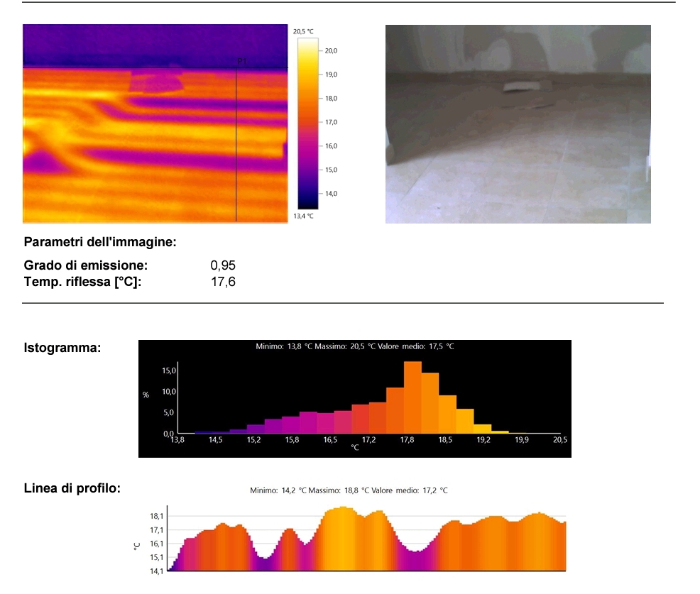Screen dimensions: 700x594
Task: Click the histogram x-axis label 20,5
Action: click(560, 440)
